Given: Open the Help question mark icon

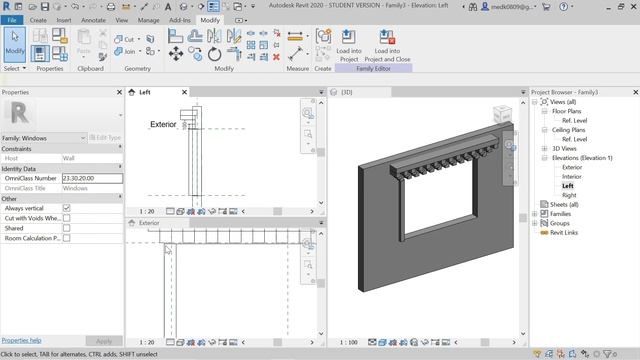Looking at the screenshot, I should (x=563, y=7).
